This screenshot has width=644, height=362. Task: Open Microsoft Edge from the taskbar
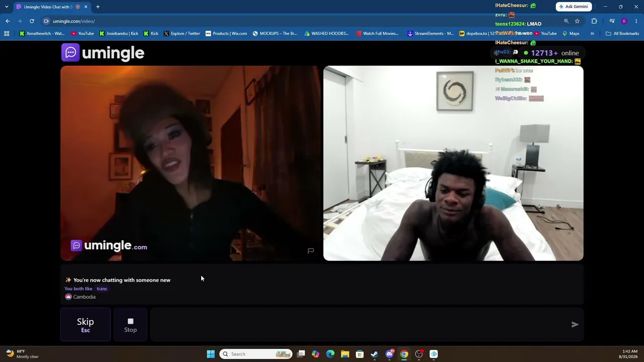point(330,354)
